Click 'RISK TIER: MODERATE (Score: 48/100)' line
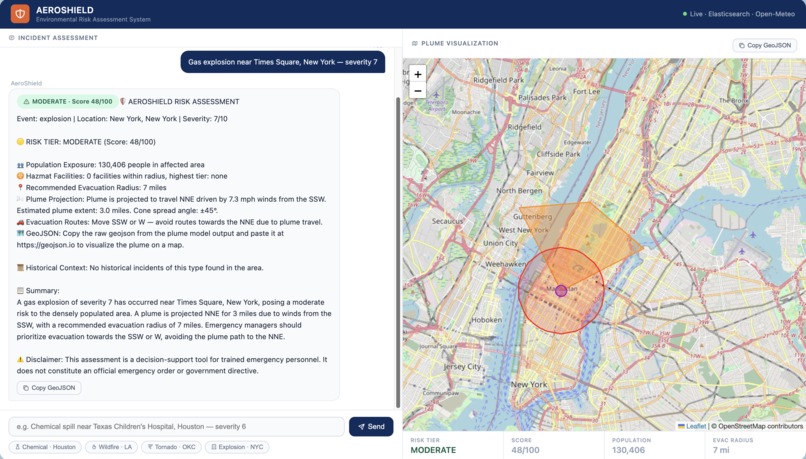 (86, 141)
